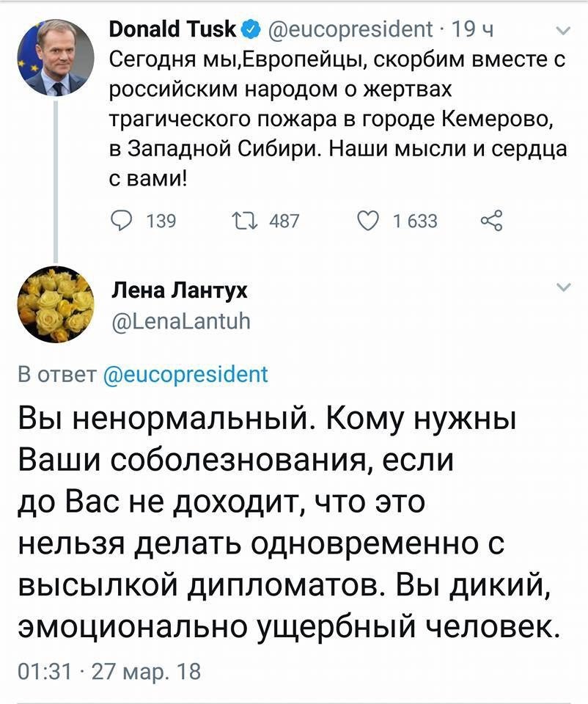The image size is (588, 704).
Task: Click the "01:31 · 27 мар. 18" timestamp
Action: (x=107, y=672)
